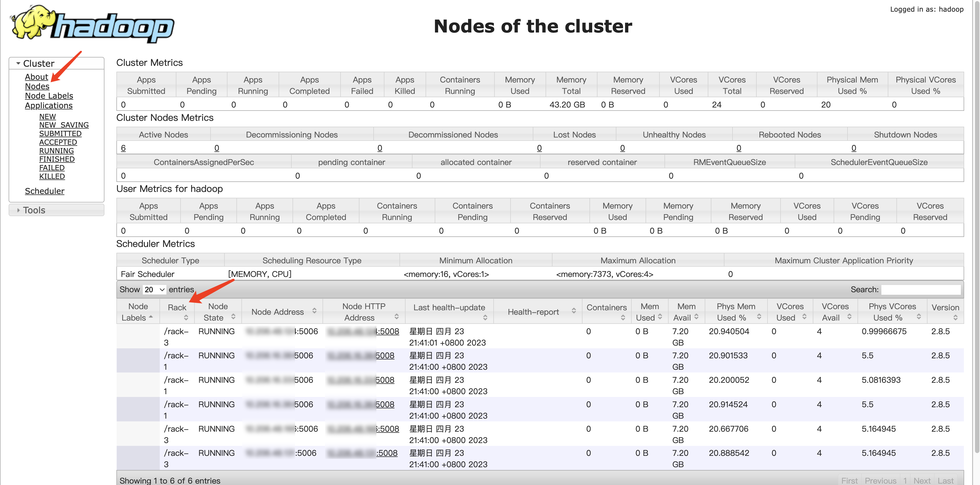Viewport: 980px width, 485px height.
Task: Open the Nodes page link
Action: [37, 86]
